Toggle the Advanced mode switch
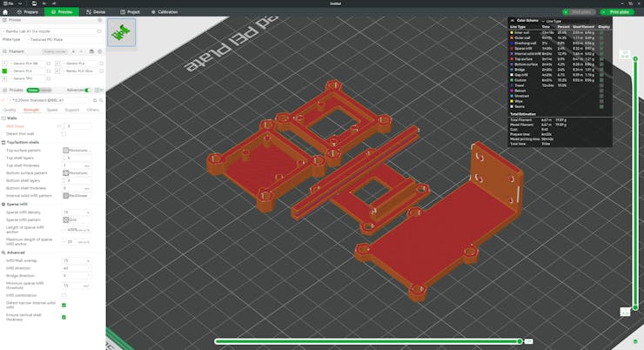 [x=88, y=90]
